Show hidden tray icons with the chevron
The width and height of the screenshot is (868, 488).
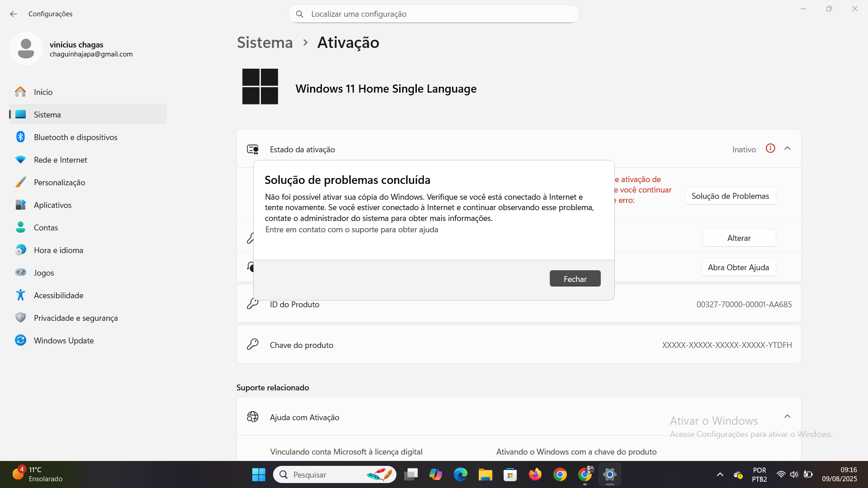(720, 474)
